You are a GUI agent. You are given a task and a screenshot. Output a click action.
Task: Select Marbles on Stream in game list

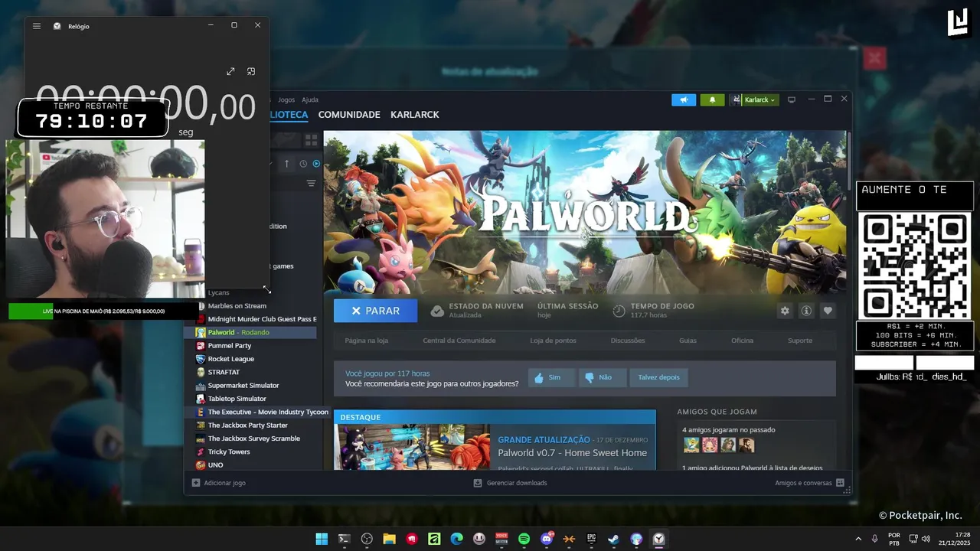[237, 306]
